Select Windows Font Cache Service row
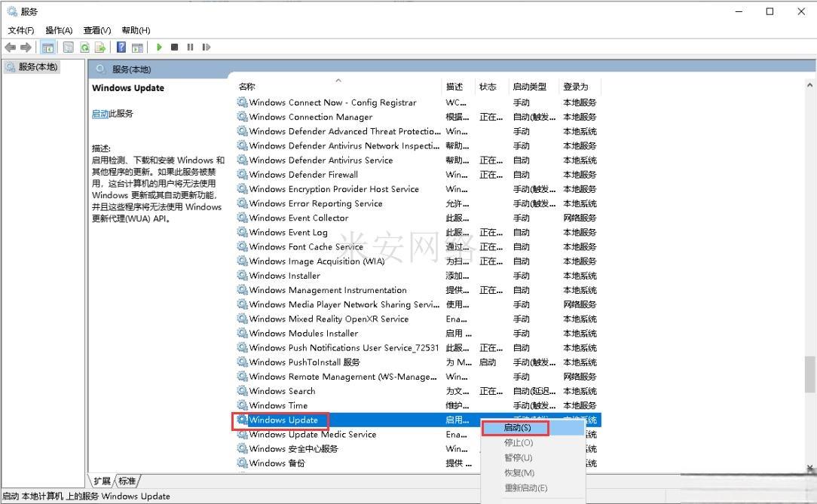This screenshot has width=817, height=504. click(x=418, y=247)
